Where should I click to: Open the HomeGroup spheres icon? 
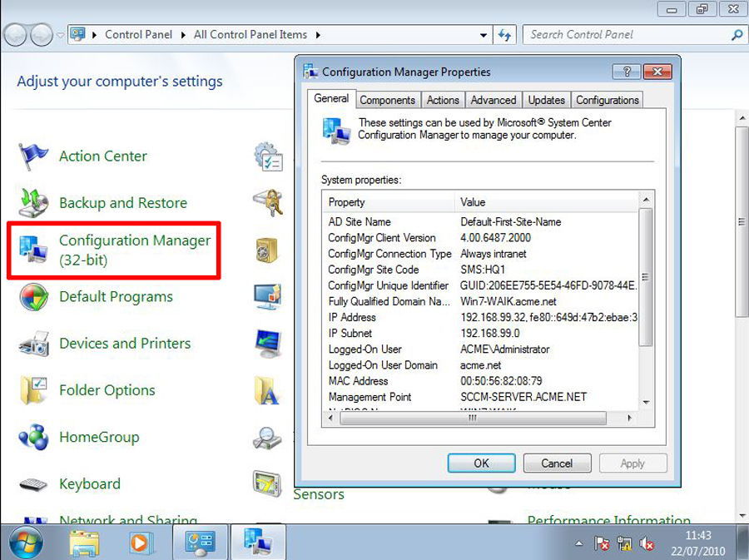click(33, 437)
